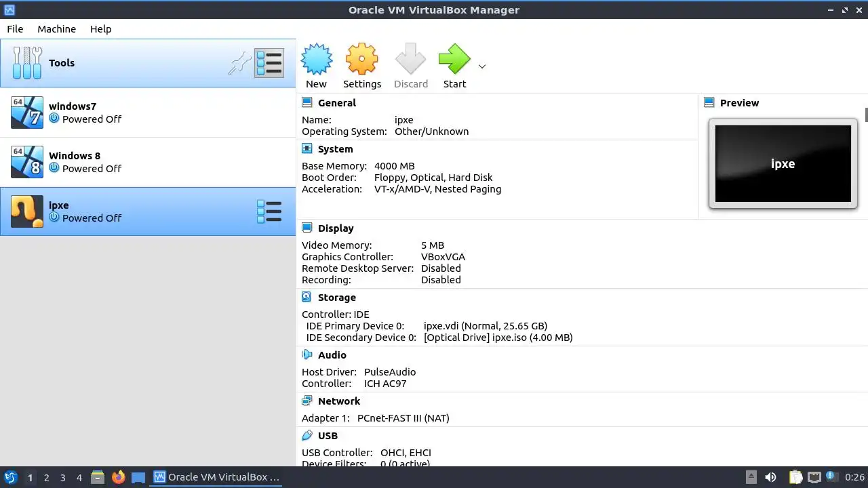
Task: Click the System chip icon
Action: [307, 148]
